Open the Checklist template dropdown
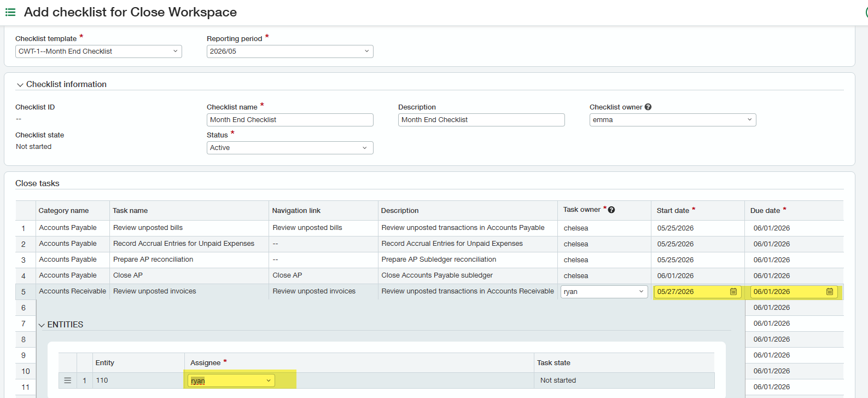This screenshot has width=868, height=398. click(x=98, y=51)
